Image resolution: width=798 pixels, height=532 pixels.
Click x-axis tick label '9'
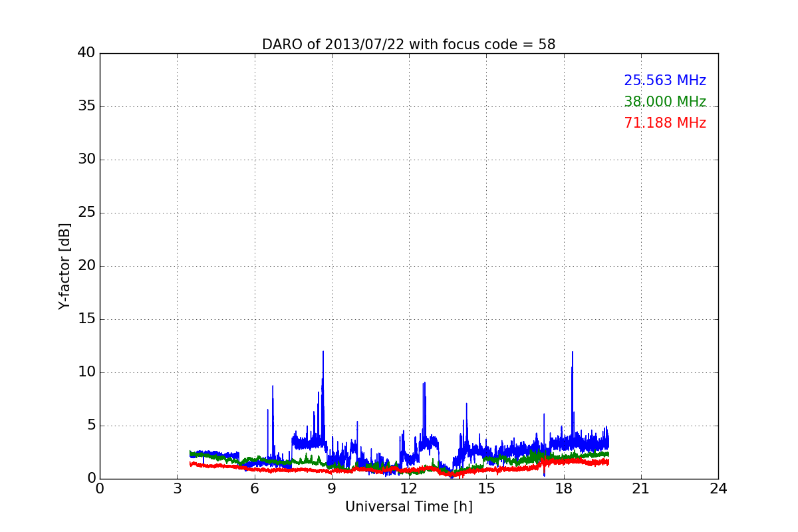pos(332,489)
